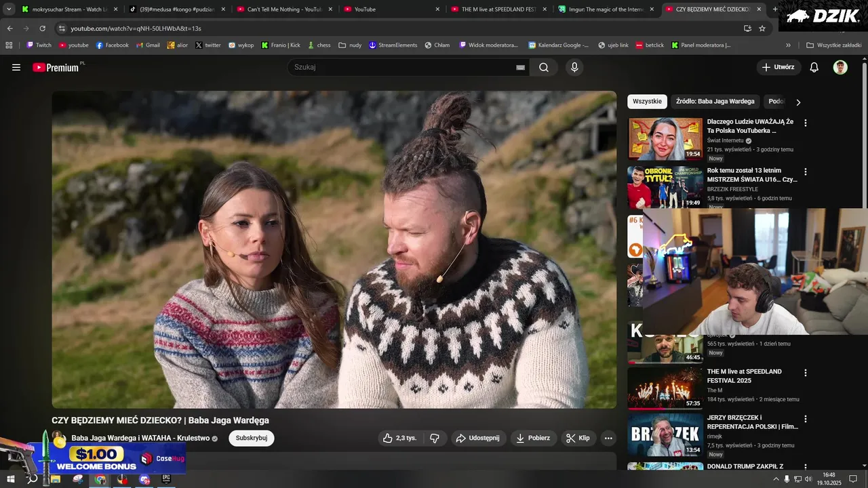Click taskbar volume speaker icon
The image size is (868, 488).
(808, 479)
